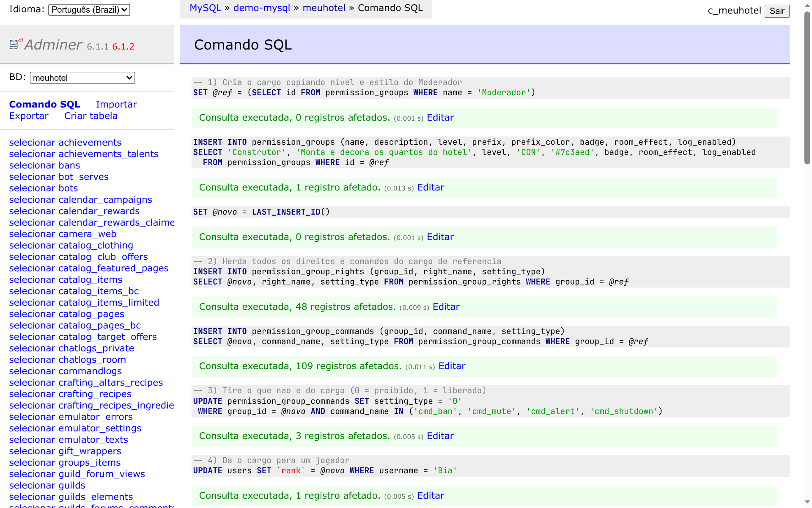Open the Importar menu link
The image size is (812, 508).
click(x=116, y=104)
